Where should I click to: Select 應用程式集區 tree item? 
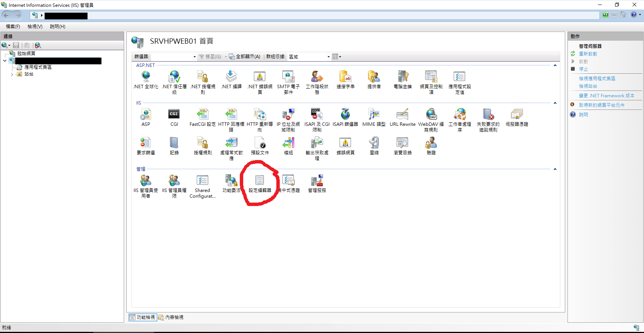38,67
